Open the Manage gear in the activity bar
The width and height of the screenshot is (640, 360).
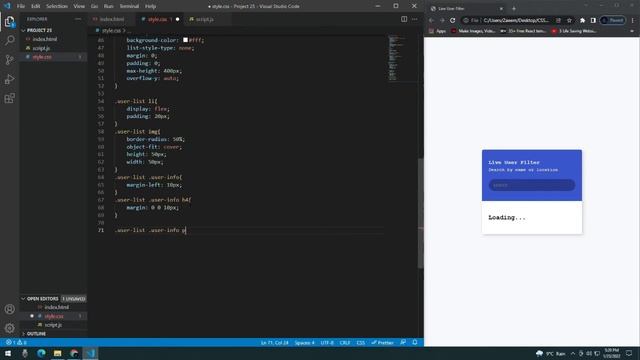click(x=9, y=328)
